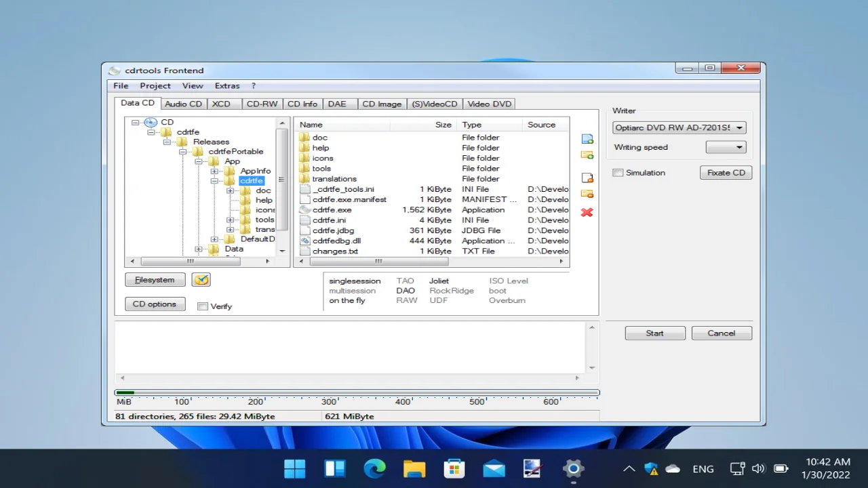
Task: Open the Extras menu
Action: (x=227, y=86)
